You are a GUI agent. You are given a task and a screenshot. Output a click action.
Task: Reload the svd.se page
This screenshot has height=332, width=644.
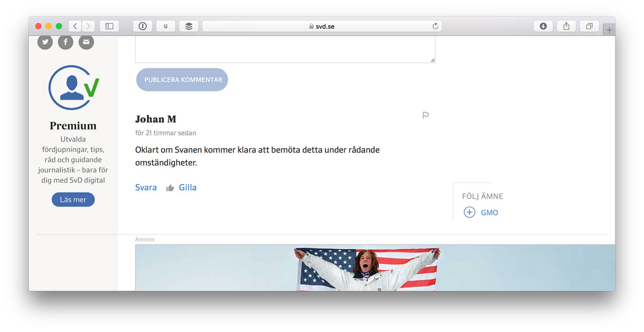point(435,26)
